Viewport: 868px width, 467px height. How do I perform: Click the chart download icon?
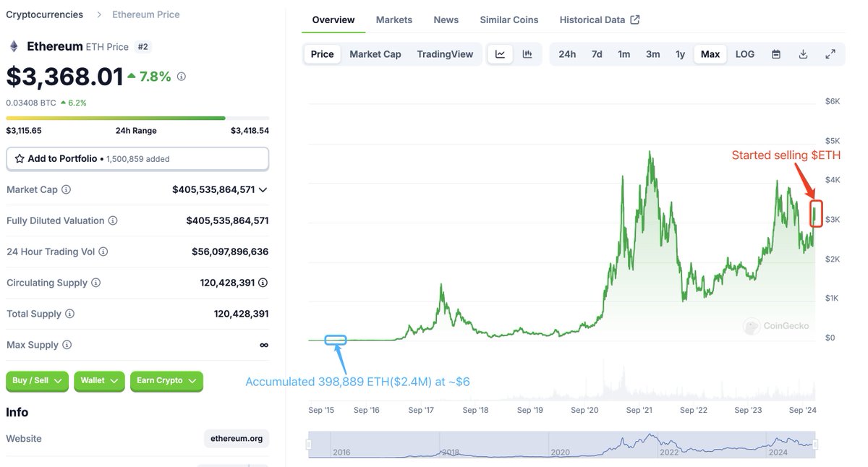(x=803, y=53)
